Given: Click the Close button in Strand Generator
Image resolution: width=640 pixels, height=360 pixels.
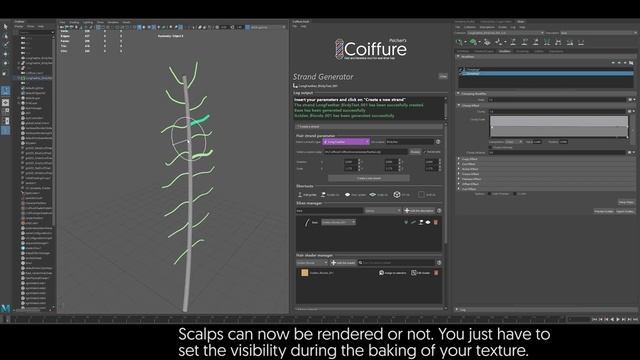Looking at the screenshot, I should click(x=443, y=76).
